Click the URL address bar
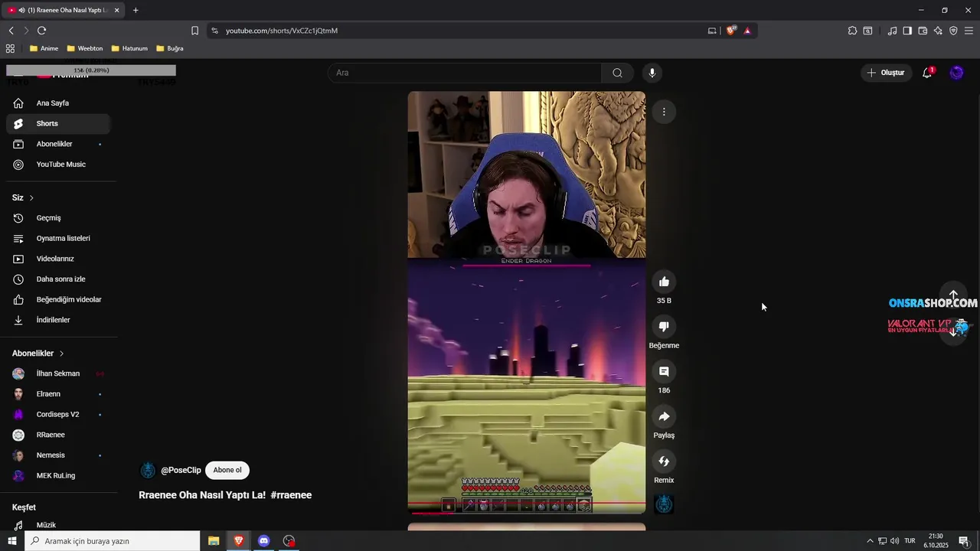This screenshot has width=980, height=551. pyautogui.click(x=459, y=31)
